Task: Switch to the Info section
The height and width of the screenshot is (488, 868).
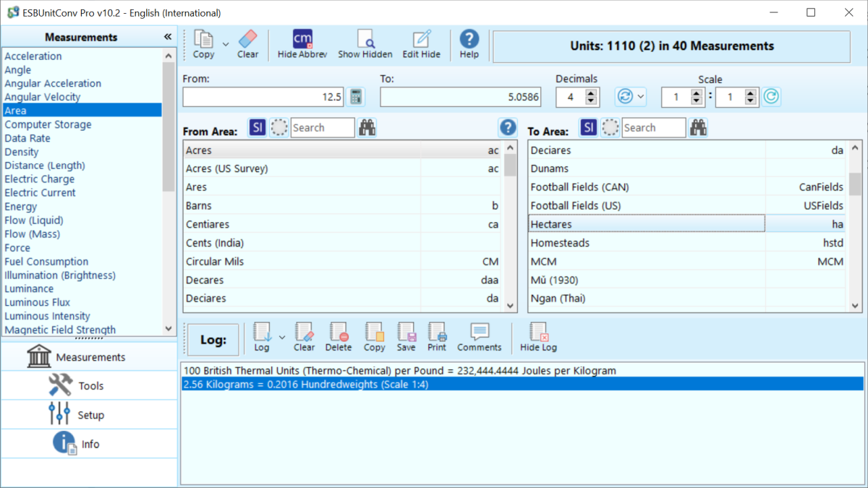Action: tap(89, 444)
